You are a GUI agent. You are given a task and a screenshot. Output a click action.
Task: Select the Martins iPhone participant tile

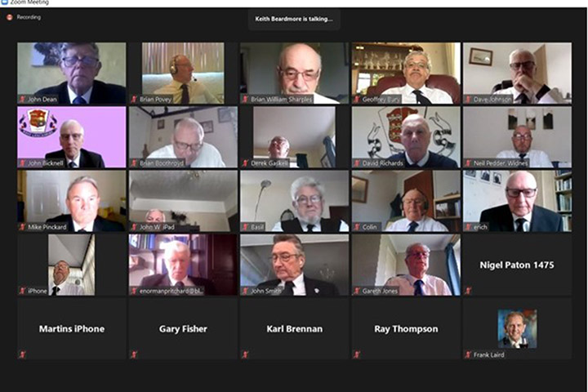[x=72, y=329]
